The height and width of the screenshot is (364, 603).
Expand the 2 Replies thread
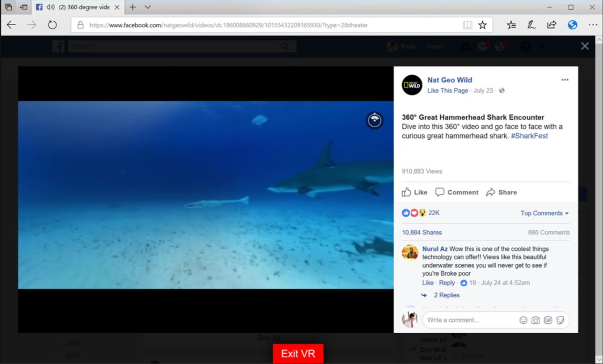pyautogui.click(x=446, y=295)
